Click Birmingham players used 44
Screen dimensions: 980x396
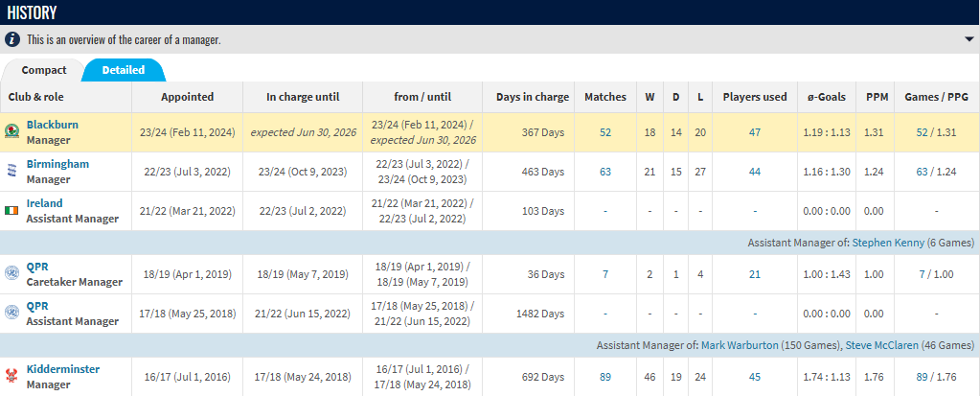click(755, 172)
